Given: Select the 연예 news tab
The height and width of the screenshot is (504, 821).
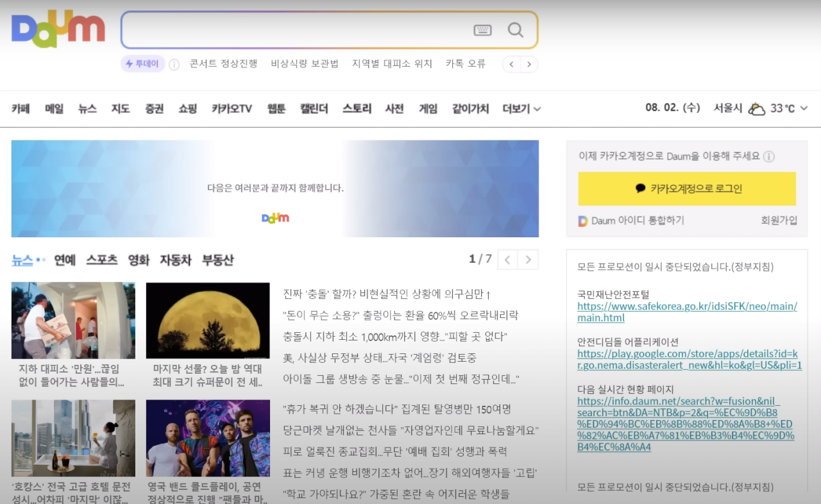Looking at the screenshot, I should coord(65,260).
